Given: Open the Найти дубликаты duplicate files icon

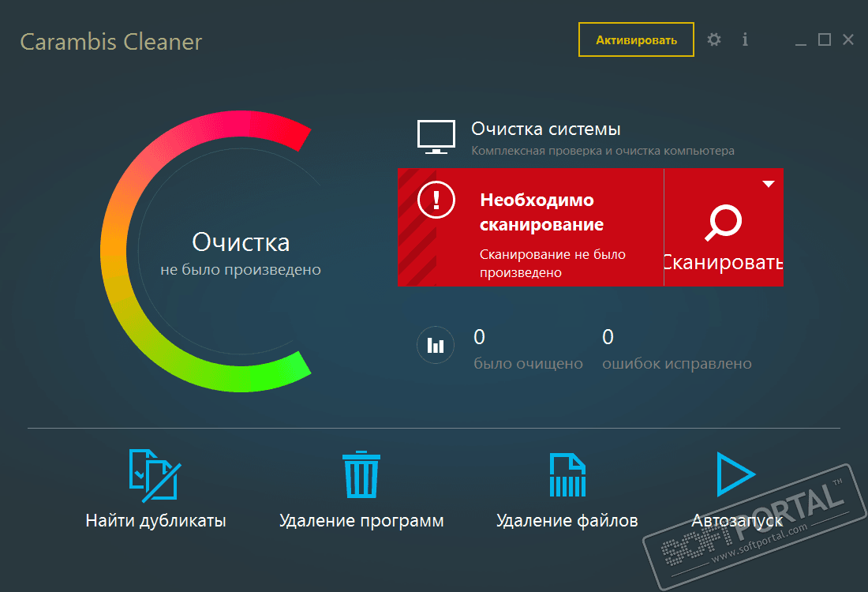Looking at the screenshot, I should click(155, 476).
